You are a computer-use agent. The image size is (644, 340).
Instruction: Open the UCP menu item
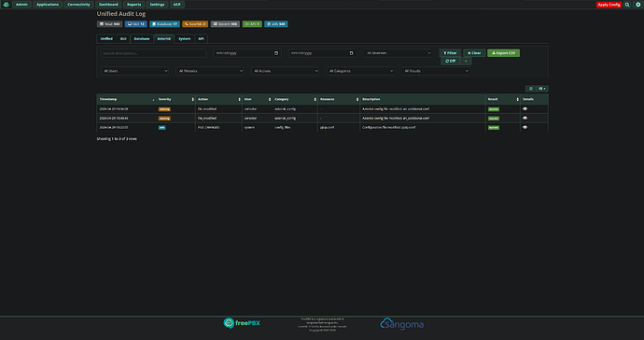click(176, 5)
